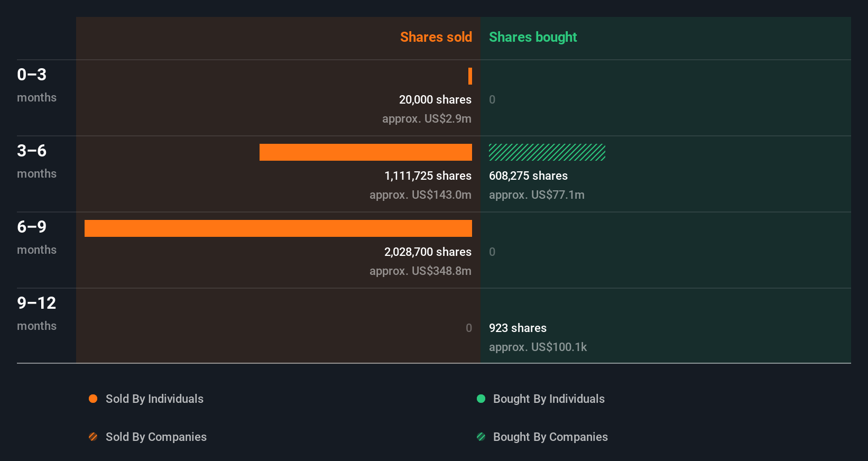Select the 3–6 months row label
This screenshot has width=868, height=461.
tap(36, 161)
